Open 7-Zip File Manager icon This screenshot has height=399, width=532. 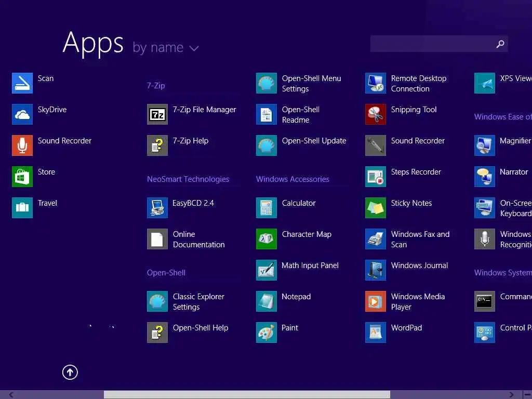157,114
